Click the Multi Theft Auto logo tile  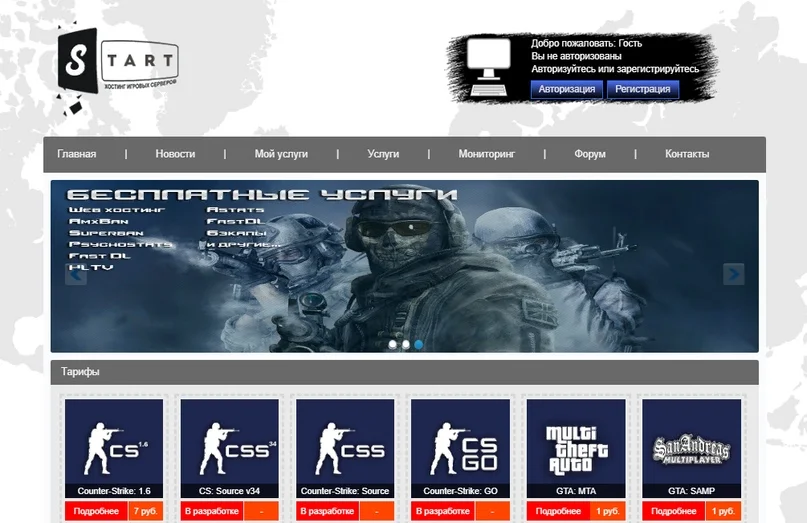tap(576, 442)
